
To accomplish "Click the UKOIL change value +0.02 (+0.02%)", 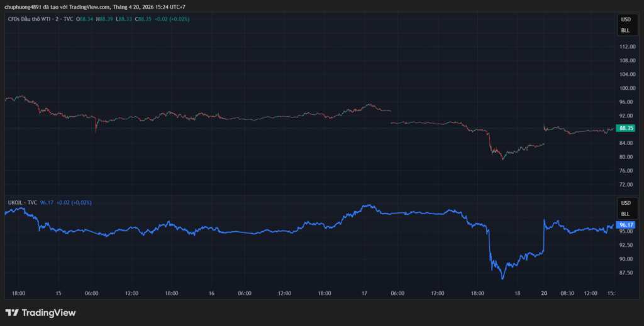I will click(x=75, y=203).
